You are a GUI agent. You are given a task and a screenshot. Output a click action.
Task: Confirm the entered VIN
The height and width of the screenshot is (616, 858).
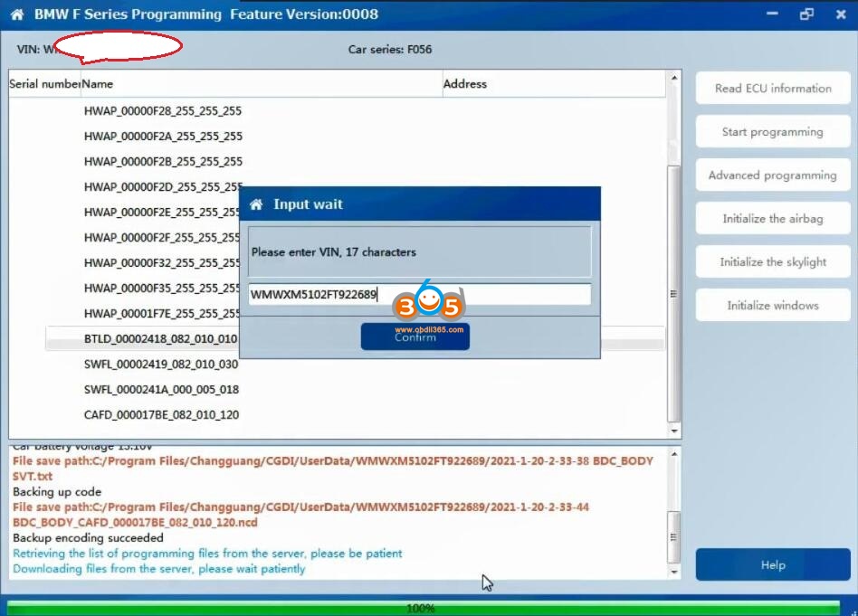(x=415, y=336)
